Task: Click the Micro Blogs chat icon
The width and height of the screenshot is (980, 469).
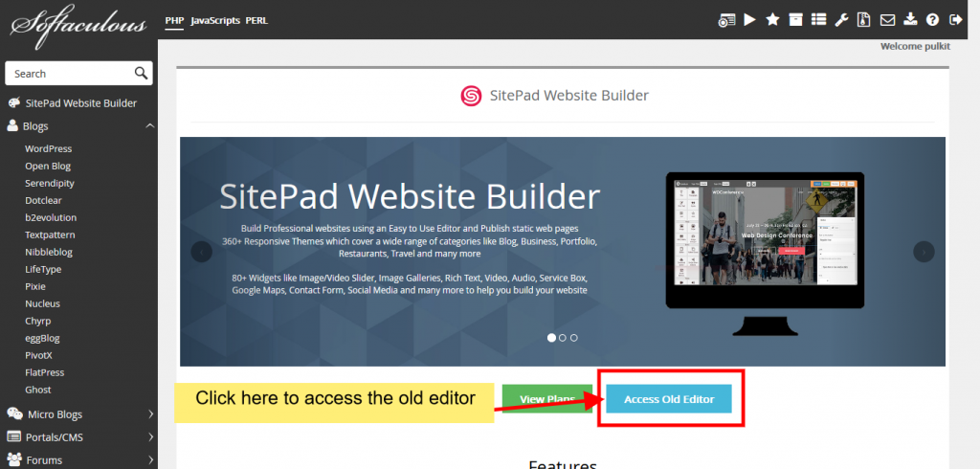Action: coord(14,413)
